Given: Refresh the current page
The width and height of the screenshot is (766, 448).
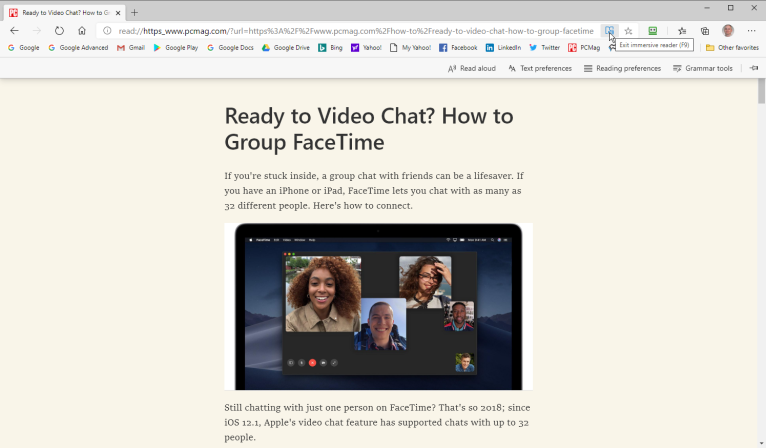Looking at the screenshot, I should pos(59,31).
